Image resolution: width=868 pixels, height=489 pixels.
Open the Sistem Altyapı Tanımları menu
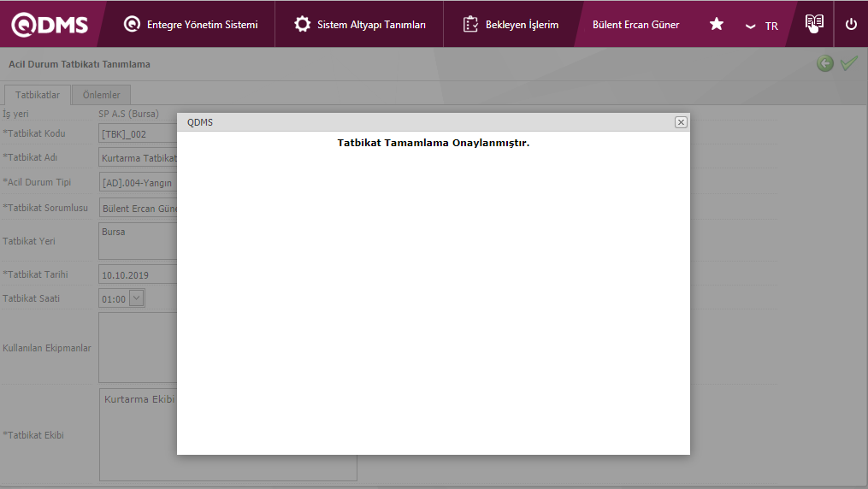point(359,24)
